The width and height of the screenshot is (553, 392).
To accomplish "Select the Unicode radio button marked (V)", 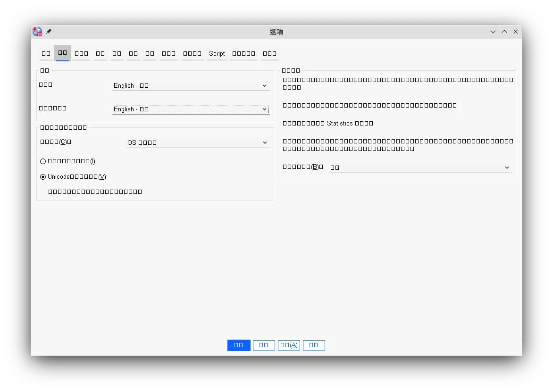I will pos(43,177).
